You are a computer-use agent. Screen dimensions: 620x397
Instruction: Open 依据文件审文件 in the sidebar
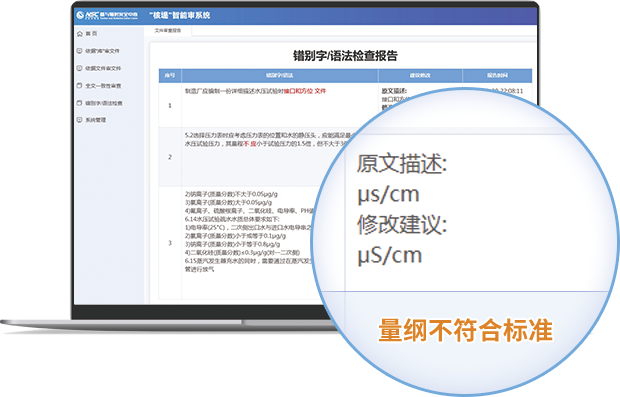click(x=103, y=68)
